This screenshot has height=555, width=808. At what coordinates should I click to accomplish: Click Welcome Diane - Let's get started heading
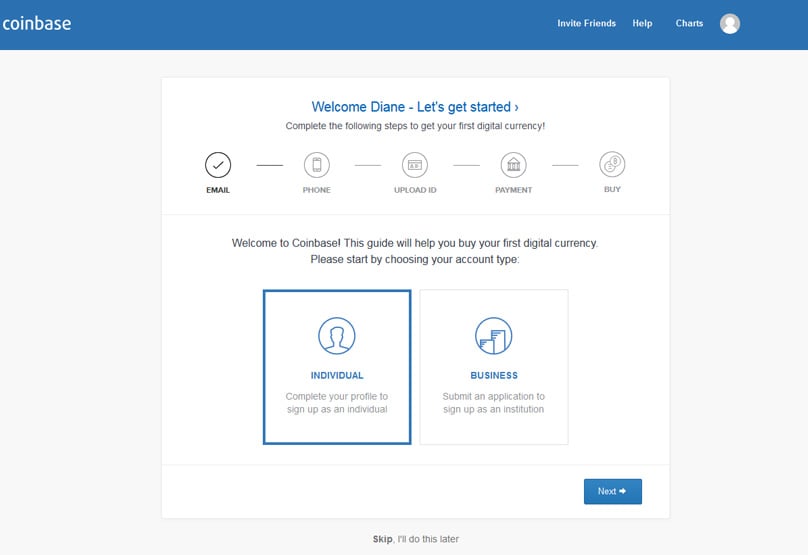[x=415, y=107]
